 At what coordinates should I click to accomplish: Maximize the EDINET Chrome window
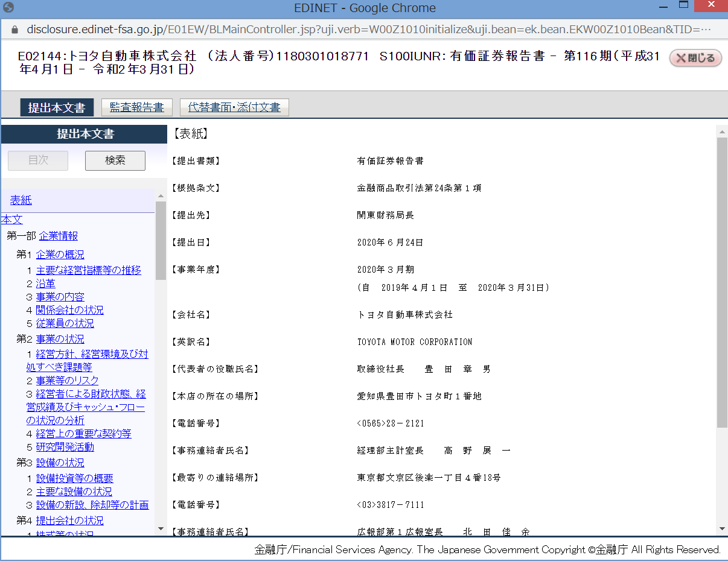(x=683, y=6)
